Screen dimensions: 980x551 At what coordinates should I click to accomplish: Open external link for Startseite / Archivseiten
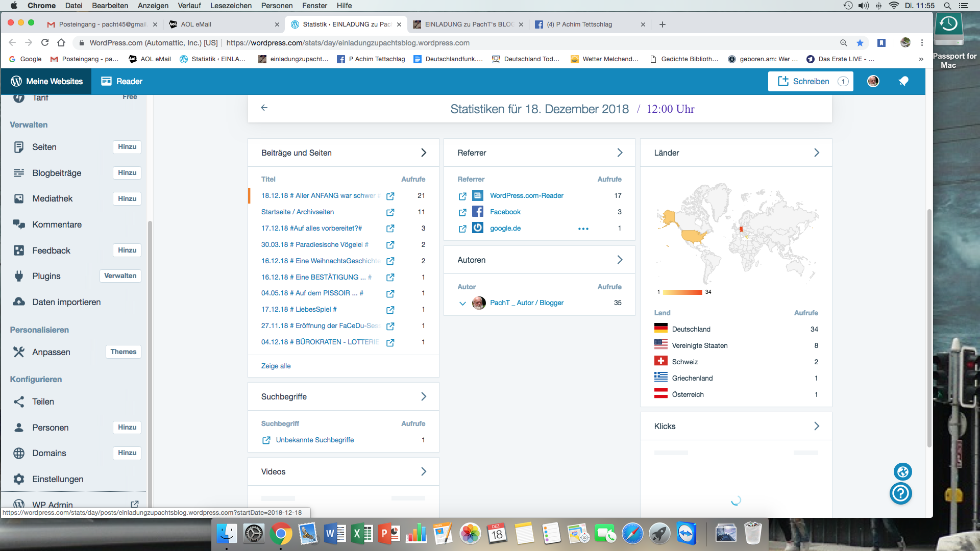click(390, 212)
